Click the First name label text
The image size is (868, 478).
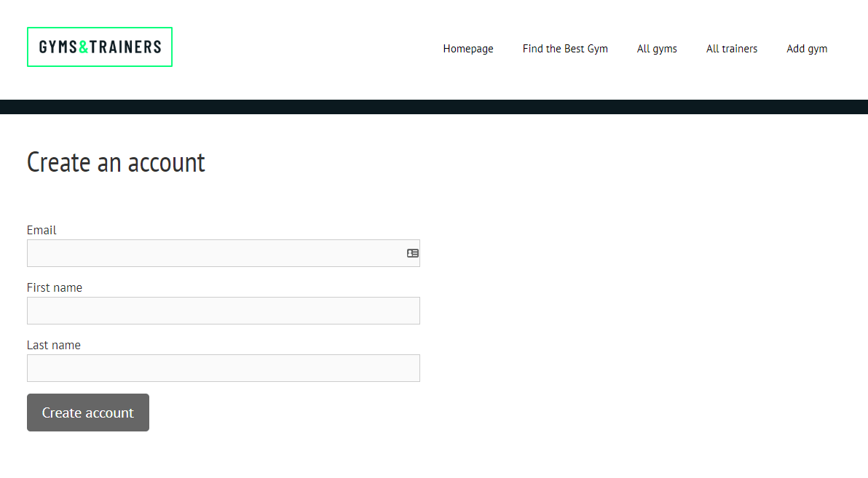(x=54, y=287)
